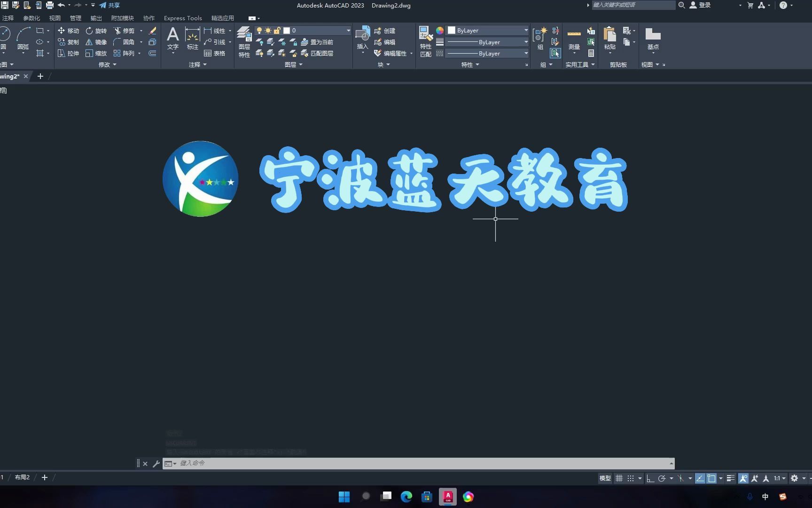
Task: Click Edit Attributes (编辑属性) button
Action: (390, 53)
